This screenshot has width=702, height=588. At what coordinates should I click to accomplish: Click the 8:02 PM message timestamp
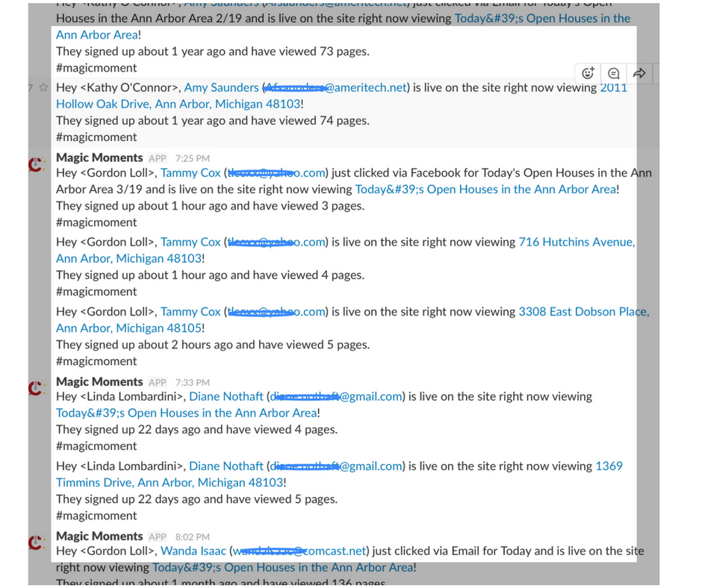click(x=193, y=537)
